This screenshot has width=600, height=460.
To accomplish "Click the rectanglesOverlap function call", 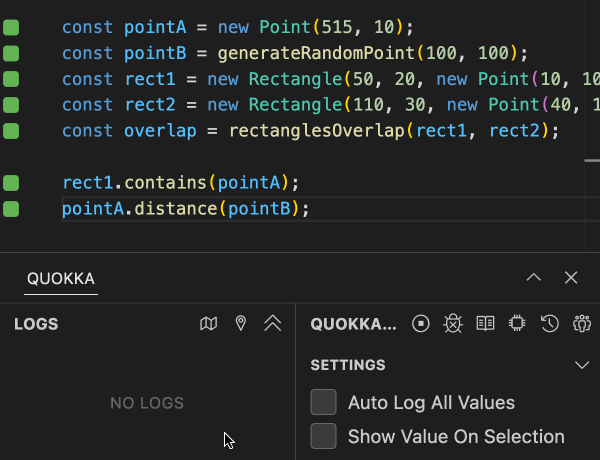I will tap(317, 131).
